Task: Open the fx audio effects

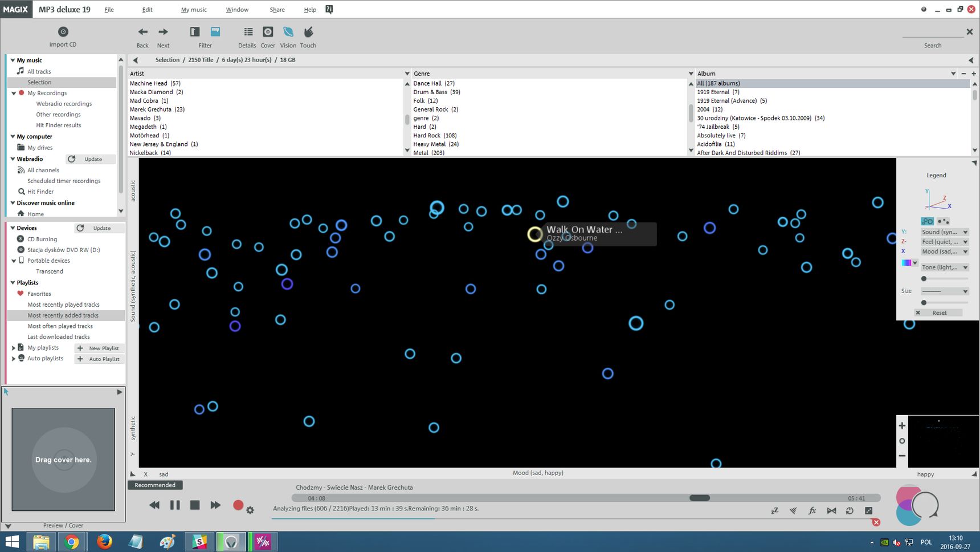Action: [812, 511]
